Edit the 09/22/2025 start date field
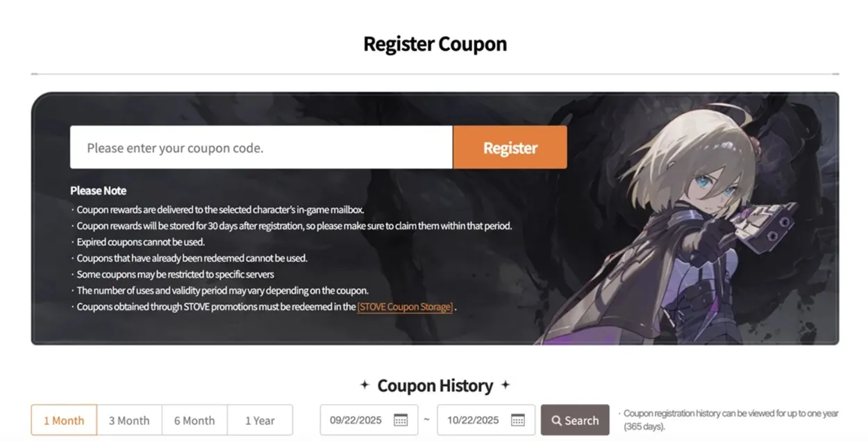Image resolution: width=868 pixels, height=441 pixels. coord(369,420)
